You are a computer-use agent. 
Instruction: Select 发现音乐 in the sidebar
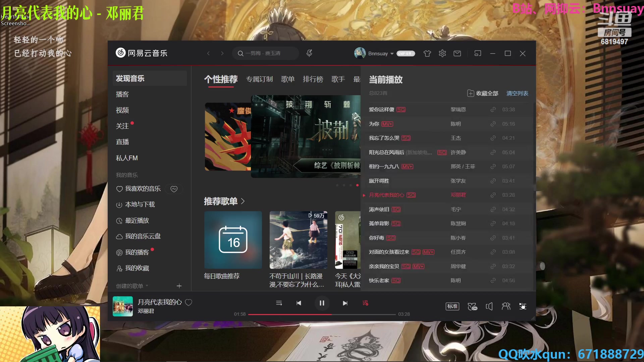[150, 78]
